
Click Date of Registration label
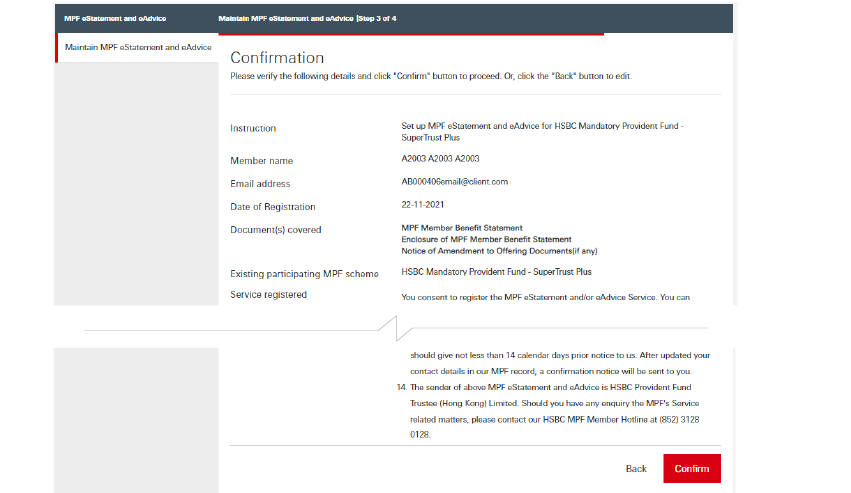pyautogui.click(x=272, y=207)
